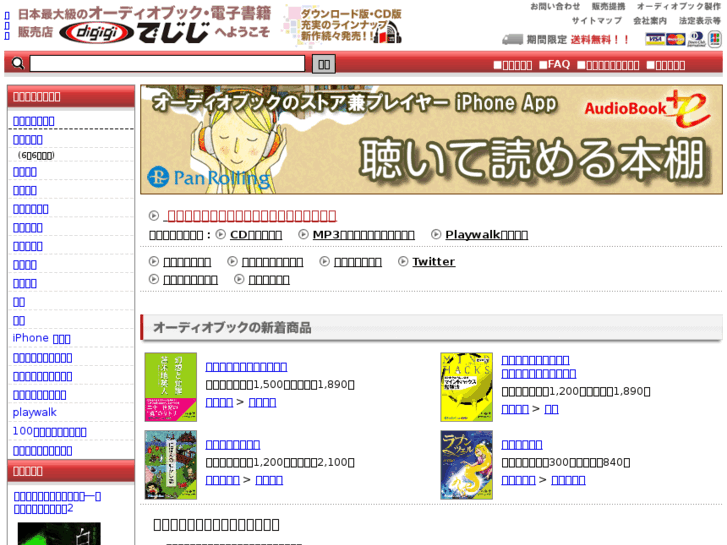Viewport: 727px width, 545px height.
Task: Open the Twitter link
Action: 434,262
